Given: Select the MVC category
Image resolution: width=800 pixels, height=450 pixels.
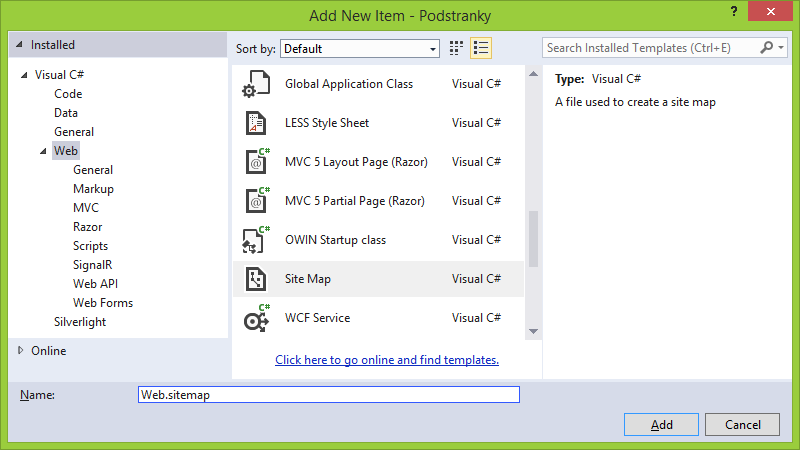Looking at the screenshot, I should 86,208.
